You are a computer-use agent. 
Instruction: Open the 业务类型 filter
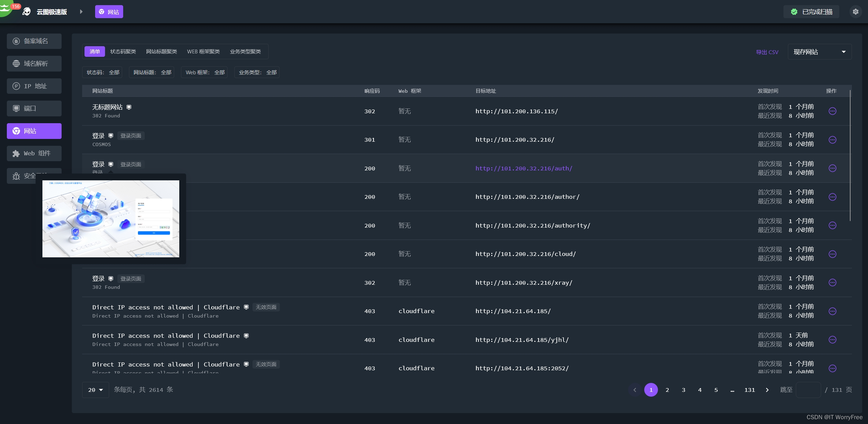[x=257, y=72]
